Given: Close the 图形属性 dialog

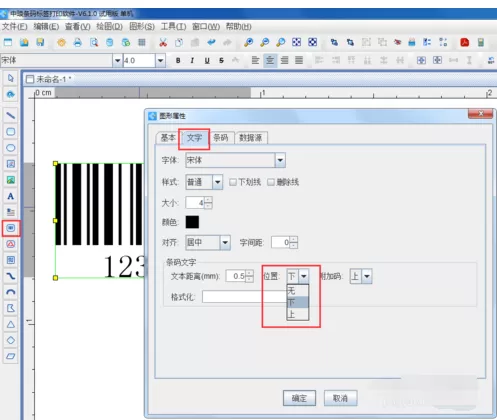Looking at the screenshot, I should click(480, 114).
